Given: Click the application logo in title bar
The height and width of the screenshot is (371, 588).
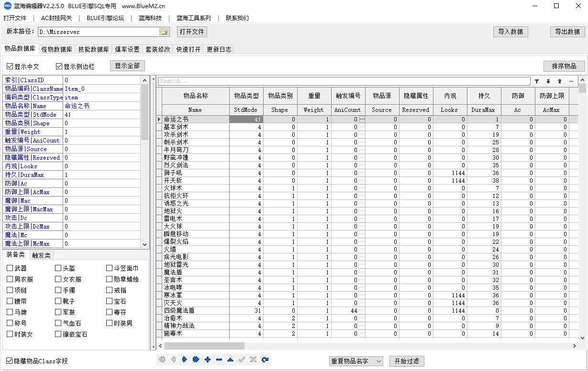Looking at the screenshot, I should [x=8, y=6].
